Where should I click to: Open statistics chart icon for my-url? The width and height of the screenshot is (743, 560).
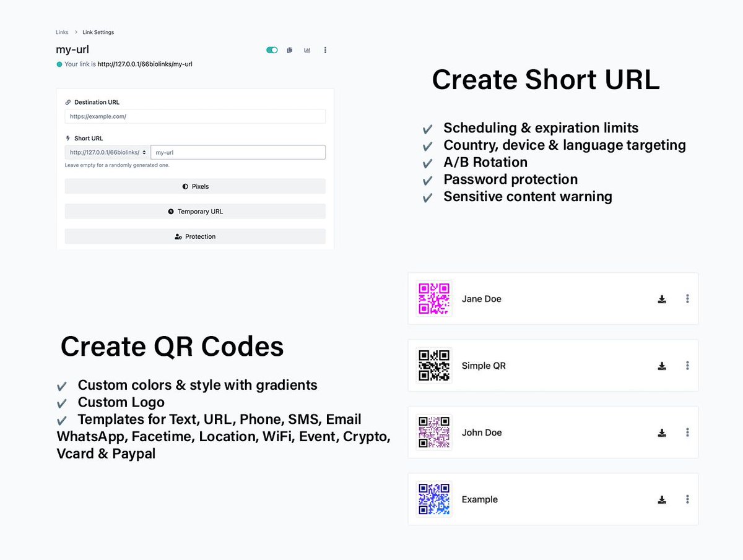click(307, 50)
